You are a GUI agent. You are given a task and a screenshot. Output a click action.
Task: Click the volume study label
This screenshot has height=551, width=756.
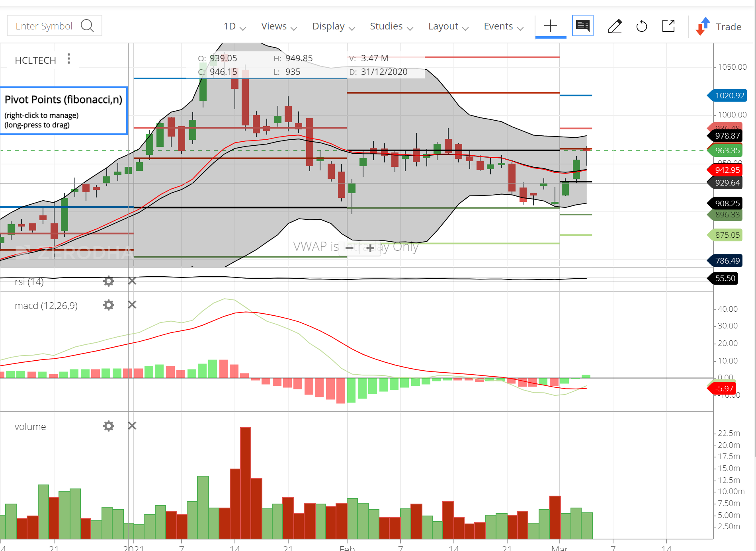coord(30,427)
